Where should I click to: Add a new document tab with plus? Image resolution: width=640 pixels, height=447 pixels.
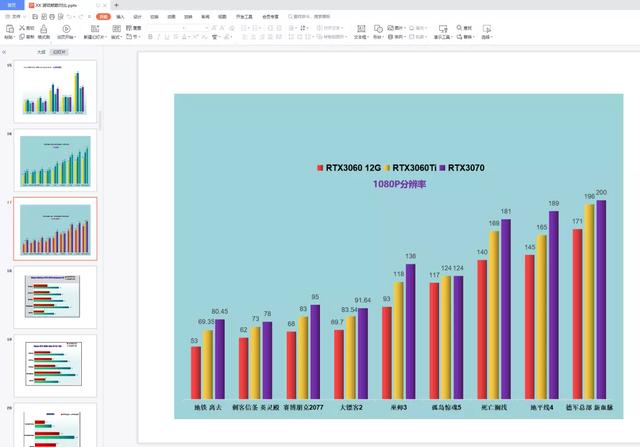116,5
